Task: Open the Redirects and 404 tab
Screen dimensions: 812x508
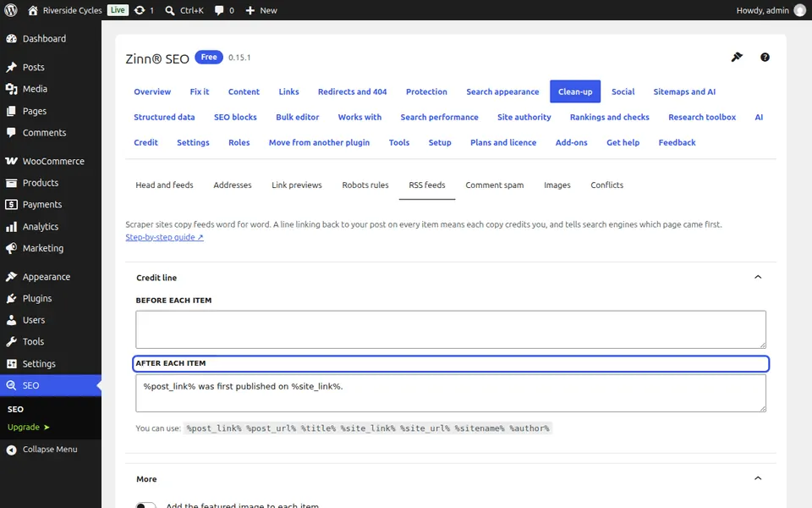Action: coord(352,91)
